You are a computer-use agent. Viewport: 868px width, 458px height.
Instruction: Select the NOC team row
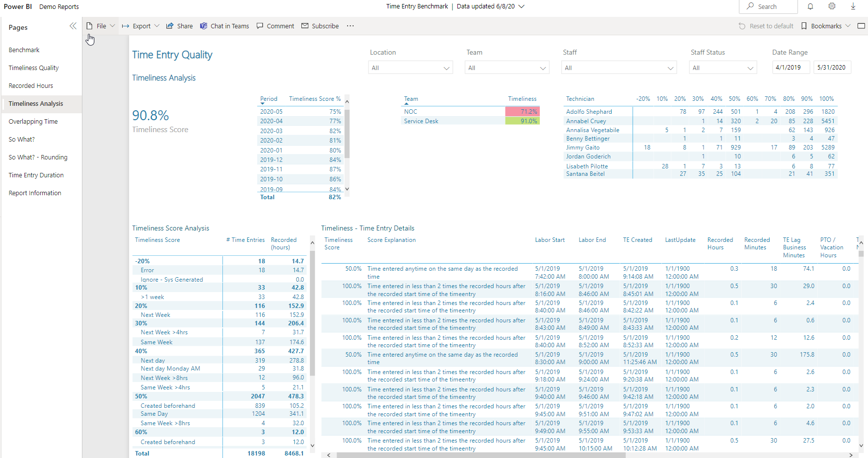tap(470, 112)
